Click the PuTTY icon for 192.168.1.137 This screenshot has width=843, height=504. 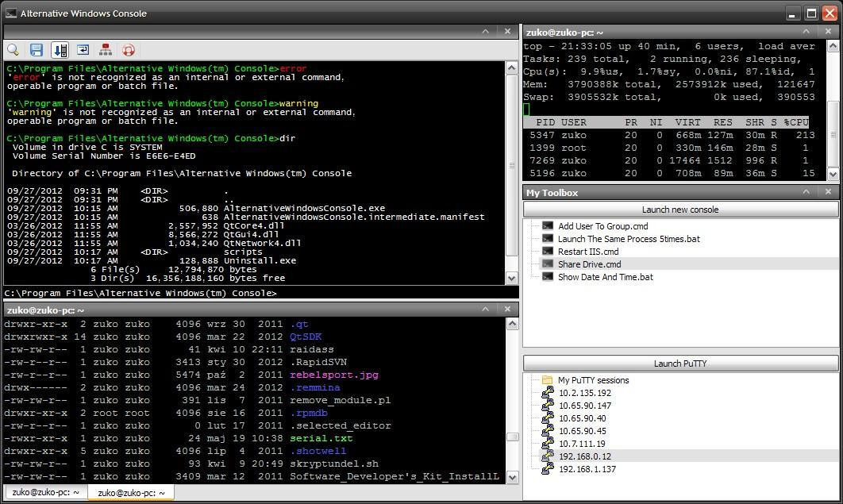548,469
